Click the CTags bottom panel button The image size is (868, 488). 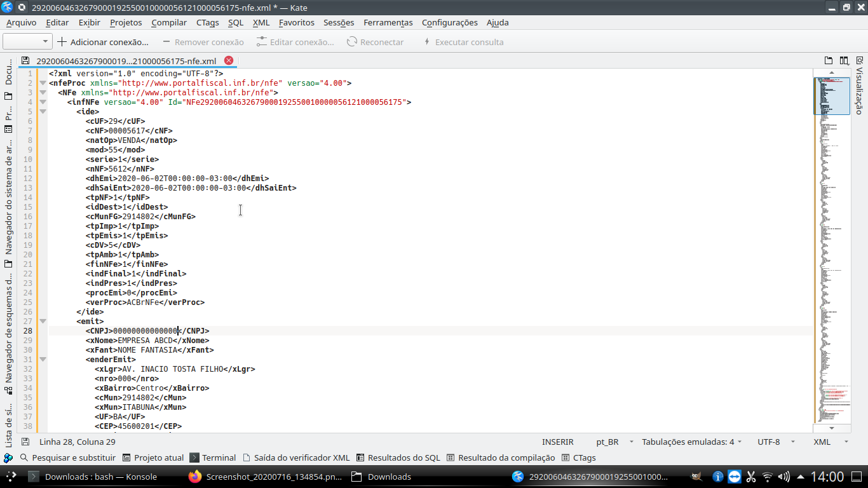[x=578, y=457]
